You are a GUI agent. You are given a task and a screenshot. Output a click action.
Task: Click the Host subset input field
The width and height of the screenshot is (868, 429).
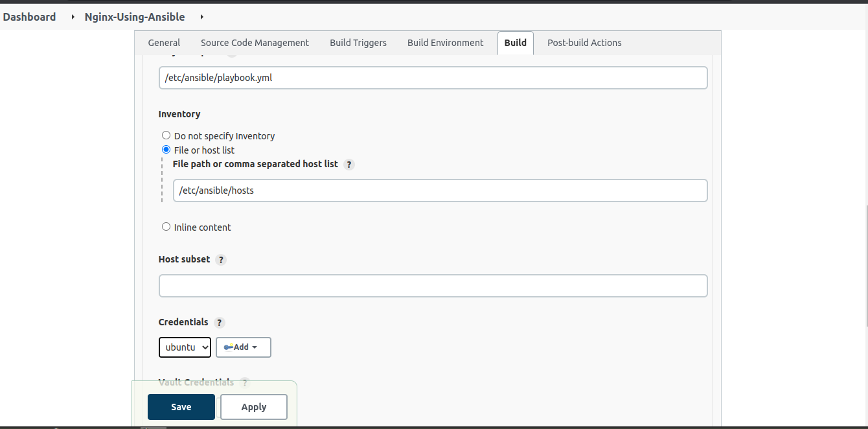[433, 286]
